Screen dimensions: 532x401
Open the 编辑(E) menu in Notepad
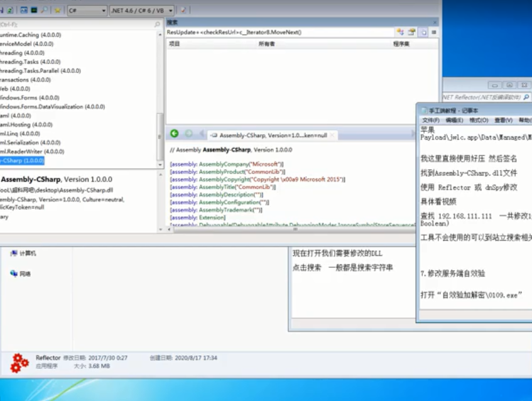pos(454,120)
